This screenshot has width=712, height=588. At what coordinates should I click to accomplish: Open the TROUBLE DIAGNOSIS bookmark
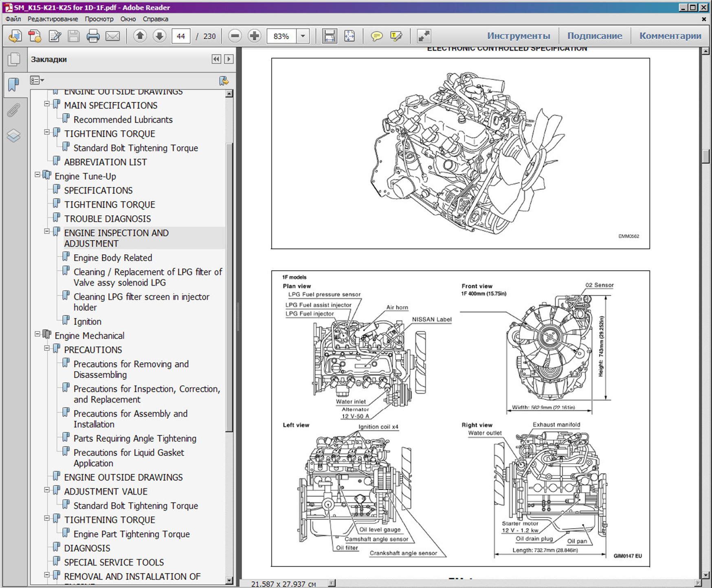coord(107,219)
